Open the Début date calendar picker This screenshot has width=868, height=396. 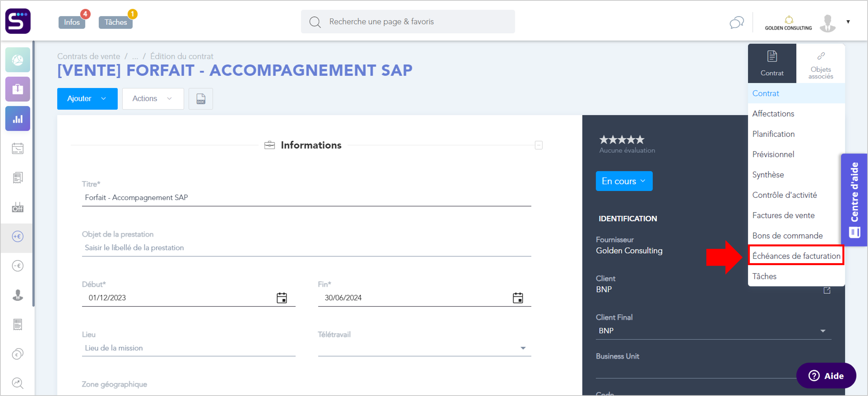282,298
